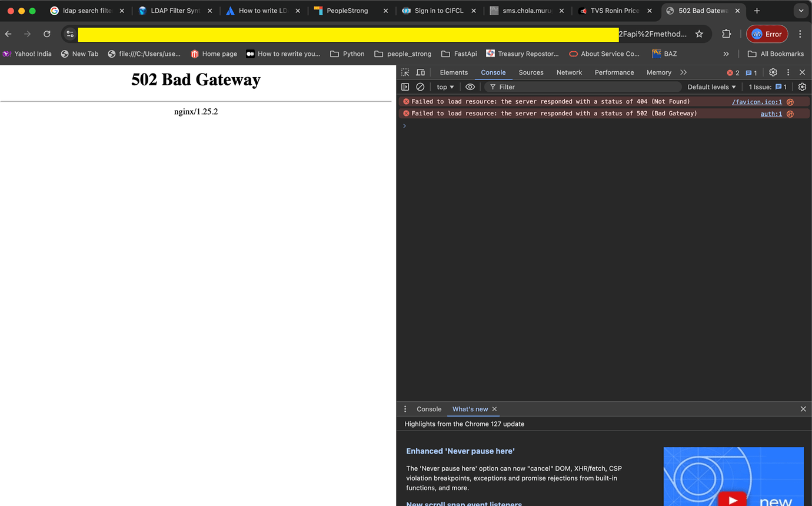Open the console drawer three-dot menu

(405, 409)
